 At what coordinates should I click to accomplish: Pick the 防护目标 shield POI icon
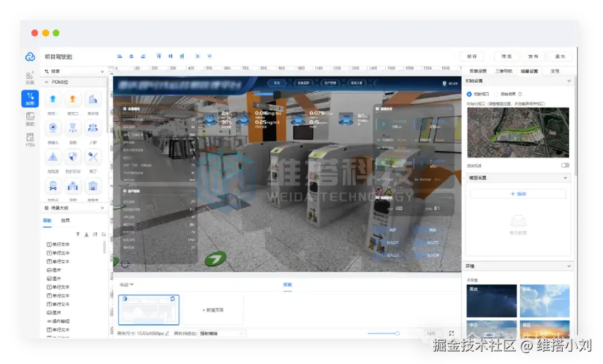[x=73, y=157]
